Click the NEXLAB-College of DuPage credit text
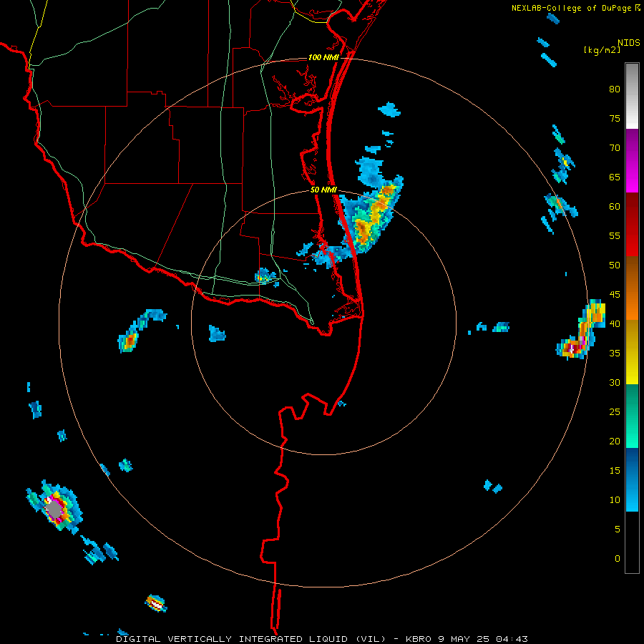This screenshot has height=644, width=644. [x=571, y=8]
